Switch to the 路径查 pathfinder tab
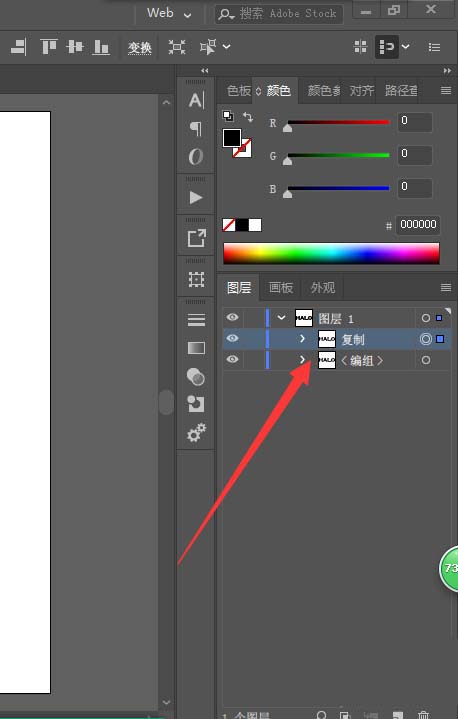The image size is (458, 719). [x=401, y=90]
